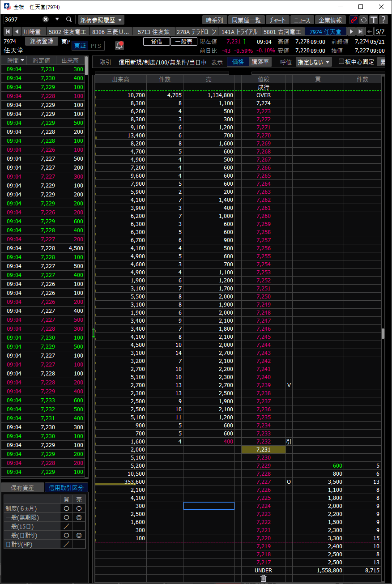Open the 信用取引区分 tab

point(66,487)
